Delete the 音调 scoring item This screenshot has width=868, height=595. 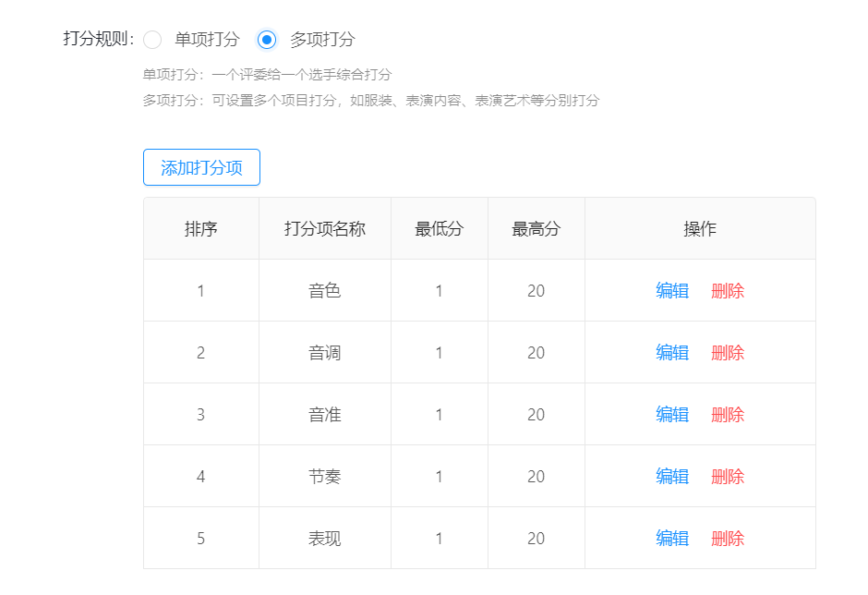[728, 353]
